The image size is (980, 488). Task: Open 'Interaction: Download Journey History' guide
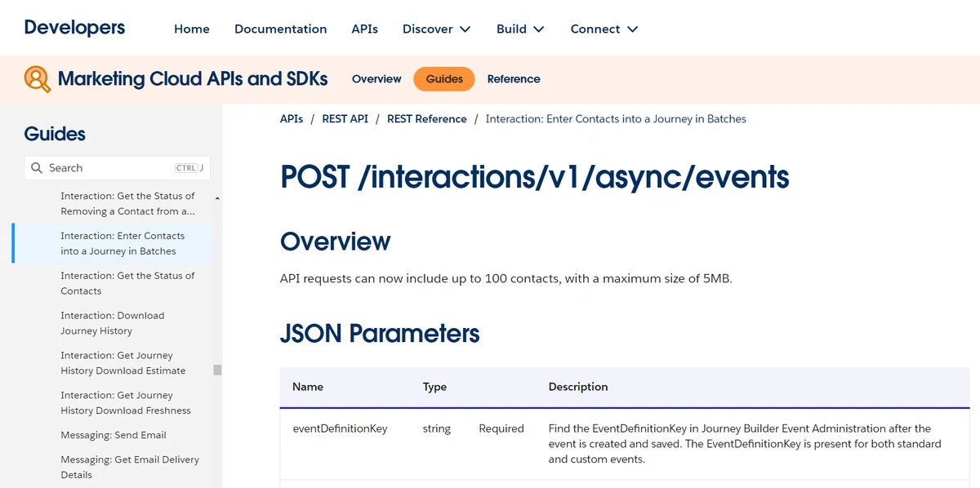(x=113, y=323)
